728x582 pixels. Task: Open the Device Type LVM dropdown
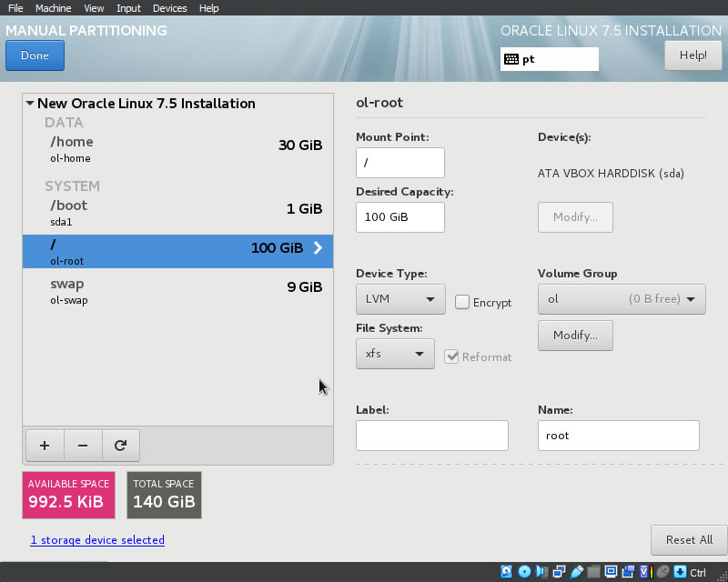(400, 299)
